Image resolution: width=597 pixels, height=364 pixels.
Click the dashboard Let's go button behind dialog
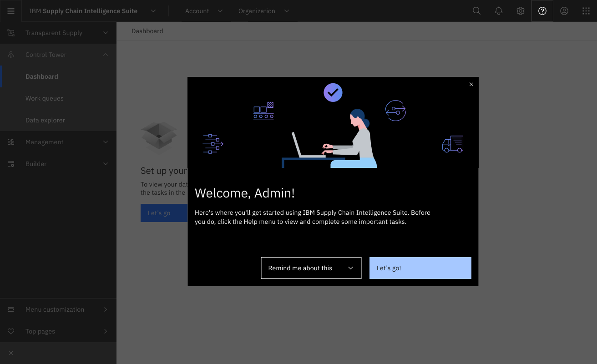coord(164,213)
